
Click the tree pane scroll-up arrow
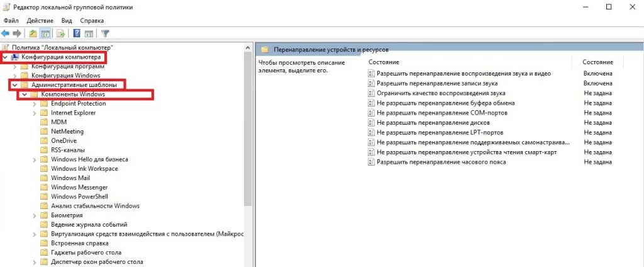(248, 48)
